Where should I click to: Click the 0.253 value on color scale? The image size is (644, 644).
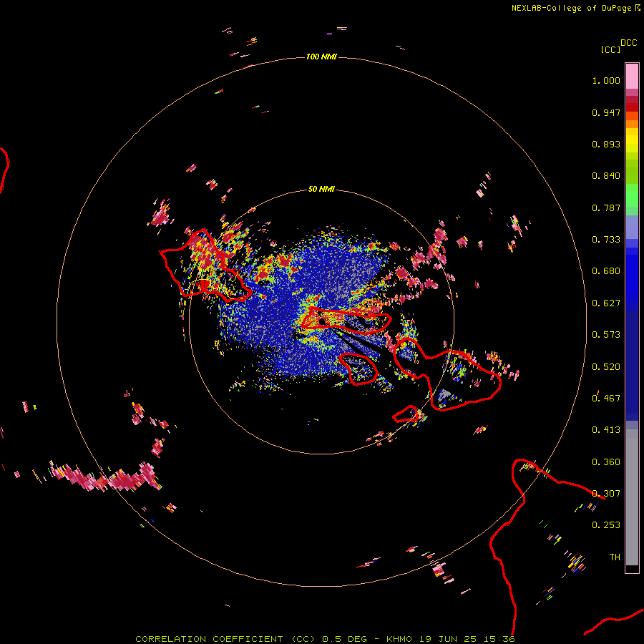point(606,525)
